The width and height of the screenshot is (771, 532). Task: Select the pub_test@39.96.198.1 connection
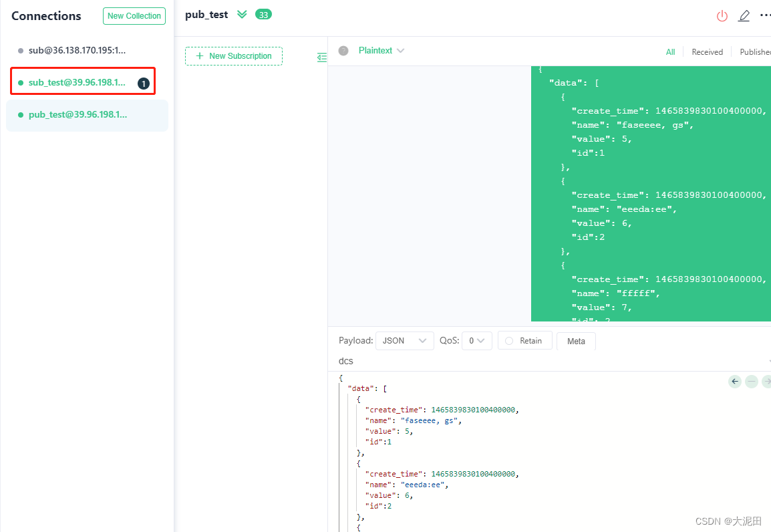pos(87,116)
